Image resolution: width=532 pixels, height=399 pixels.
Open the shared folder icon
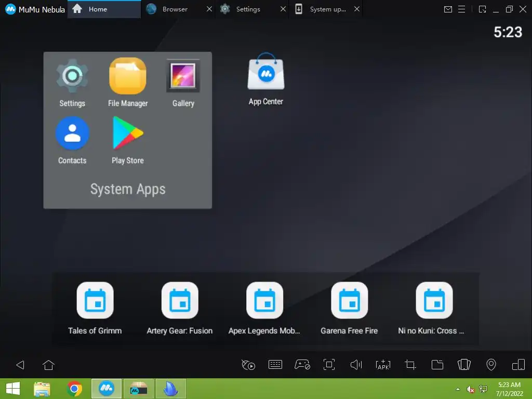(x=437, y=365)
